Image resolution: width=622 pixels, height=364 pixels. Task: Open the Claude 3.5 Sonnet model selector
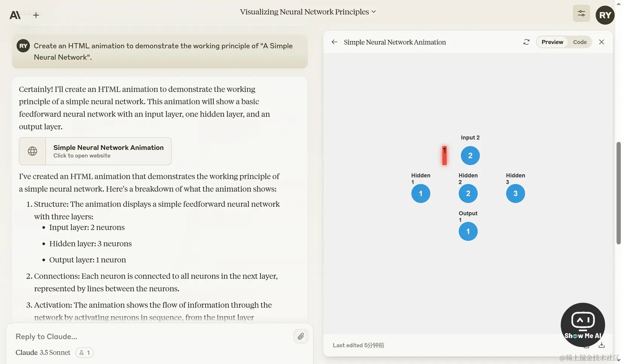(43, 353)
